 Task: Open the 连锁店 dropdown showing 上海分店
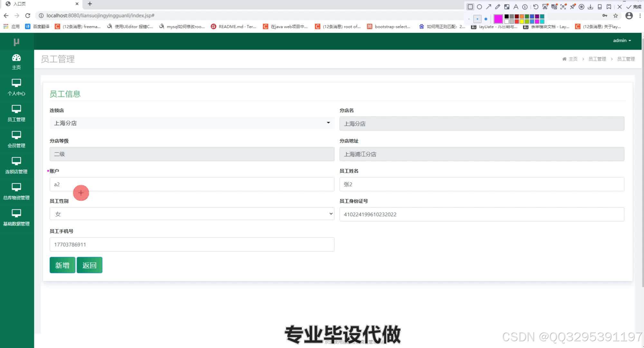coord(192,123)
